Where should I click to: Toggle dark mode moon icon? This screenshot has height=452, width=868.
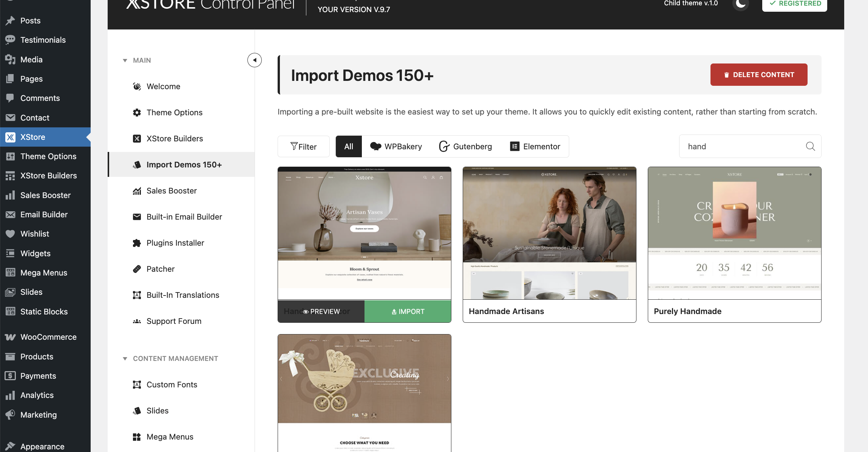[740, 4]
